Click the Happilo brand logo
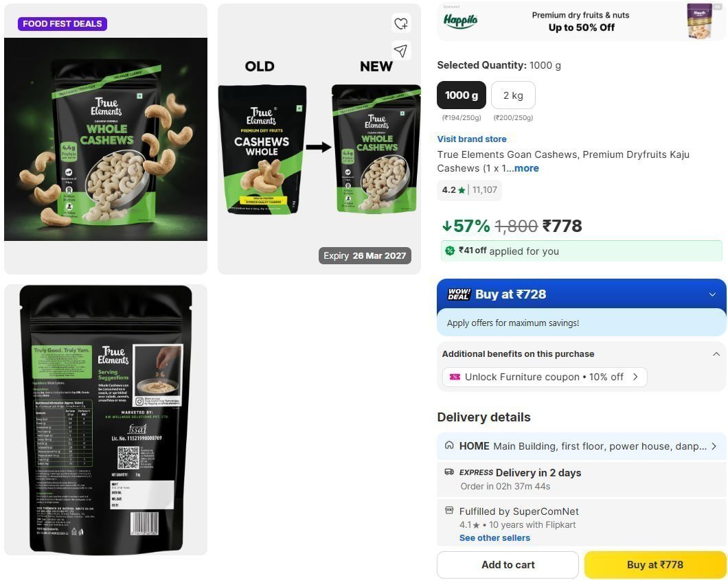 coord(459,20)
